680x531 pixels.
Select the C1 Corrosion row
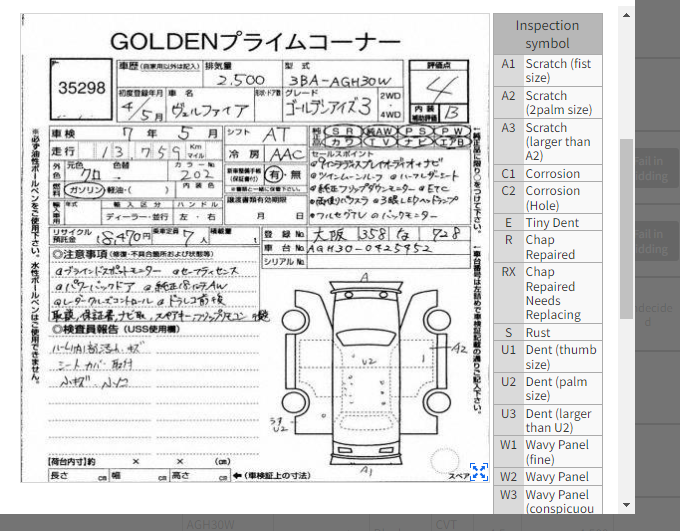pyautogui.click(x=547, y=174)
